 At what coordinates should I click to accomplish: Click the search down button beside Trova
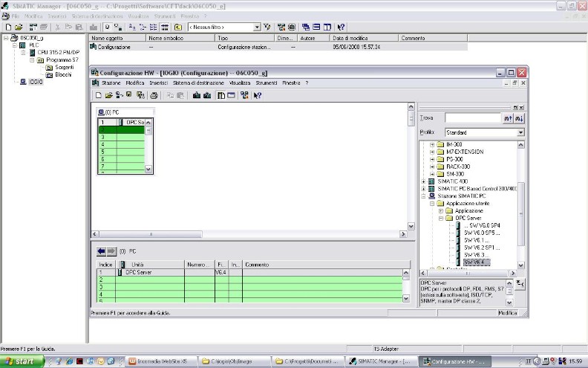tap(519, 118)
